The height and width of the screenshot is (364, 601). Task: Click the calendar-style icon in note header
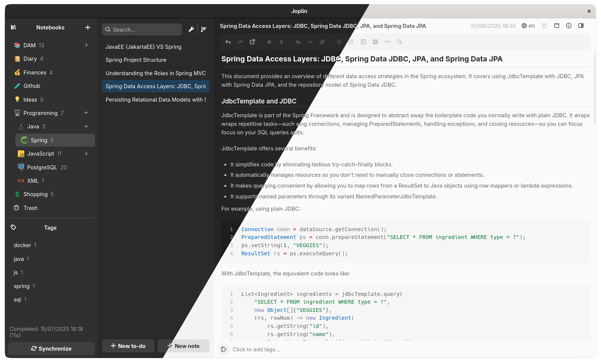pos(557,26)
